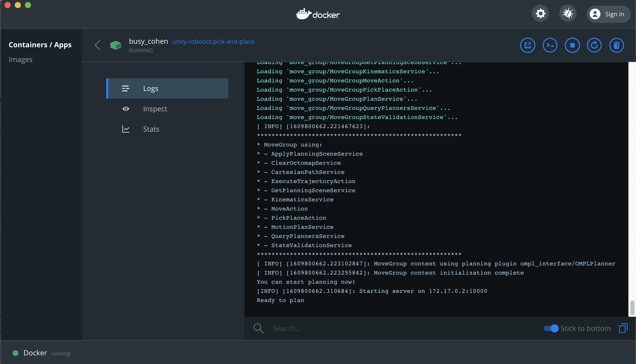This screenshot has height=364, width=636.
Task: Stop the busy_cohen container
Action: [x=572, y=45]
